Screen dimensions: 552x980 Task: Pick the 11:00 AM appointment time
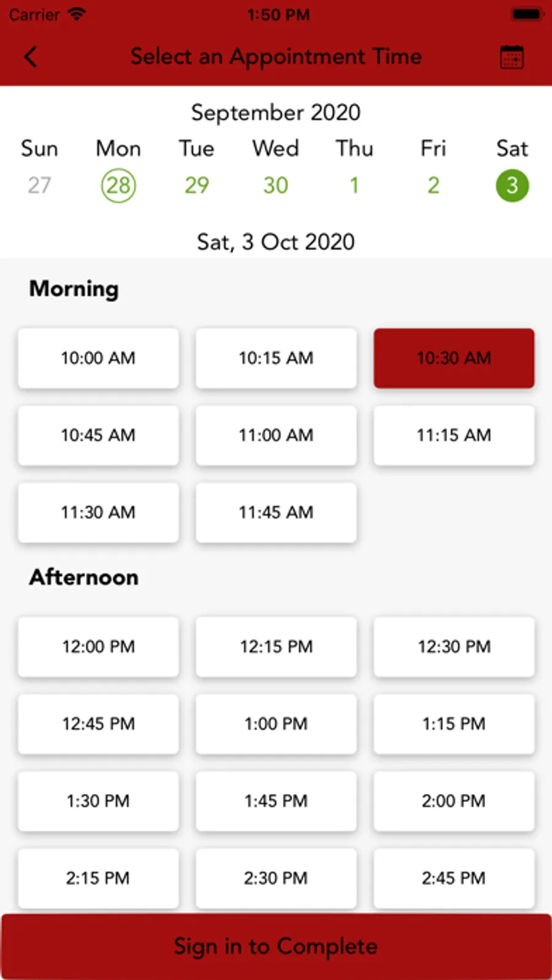click(x=276, y=435)
